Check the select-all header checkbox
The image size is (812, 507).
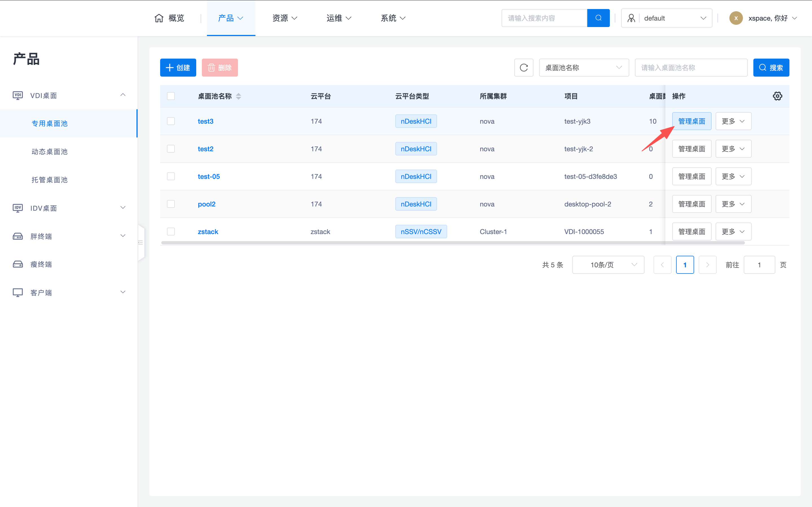tap(171, 96)
